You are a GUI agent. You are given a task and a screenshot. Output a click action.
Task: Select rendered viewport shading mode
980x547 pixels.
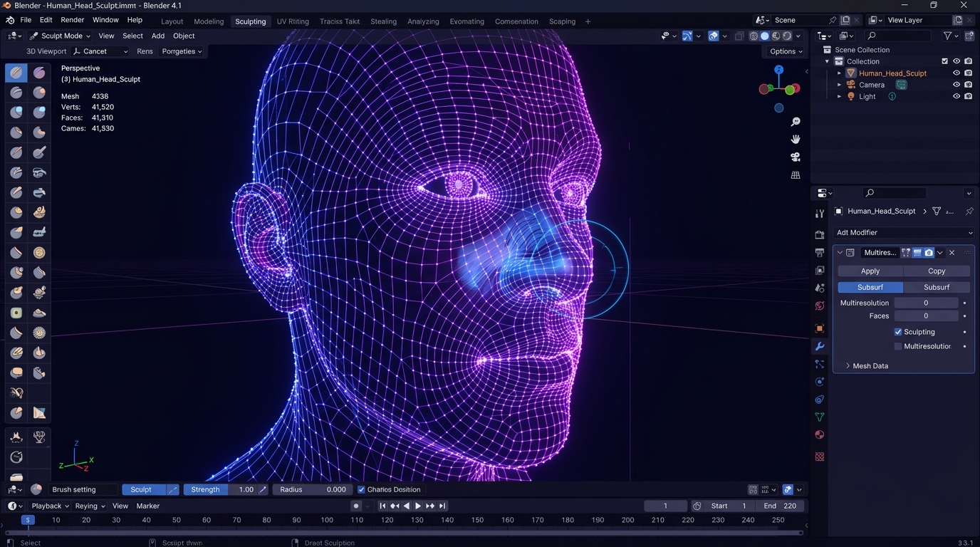[788, 36]
